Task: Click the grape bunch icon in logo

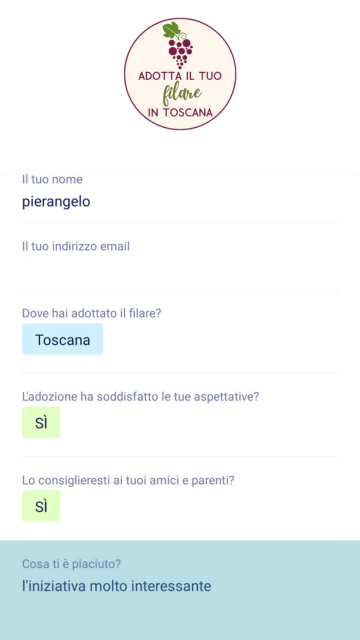Action: pos(180,53)
